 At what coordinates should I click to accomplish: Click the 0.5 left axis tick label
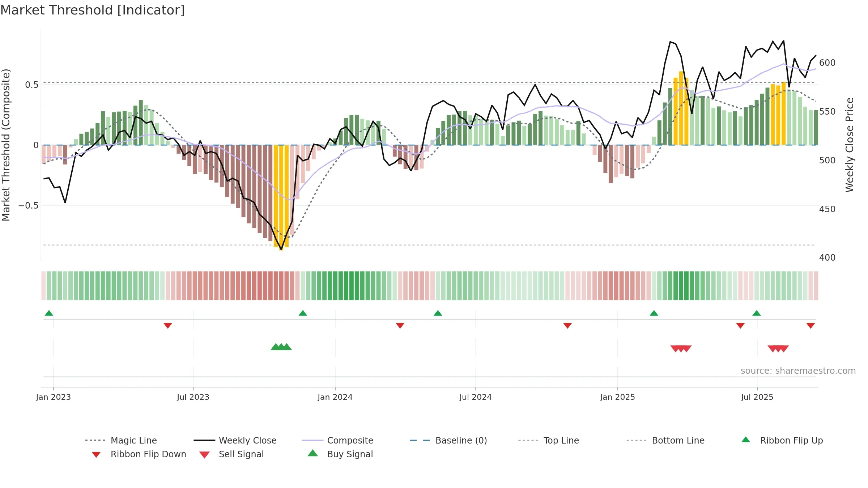coord(31,85)
